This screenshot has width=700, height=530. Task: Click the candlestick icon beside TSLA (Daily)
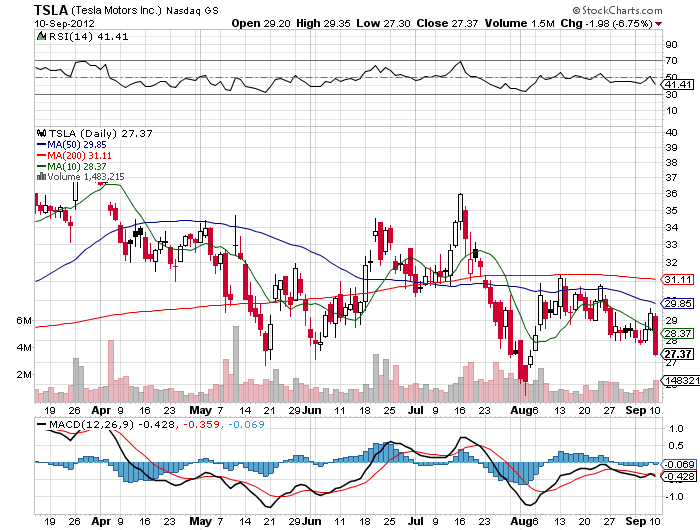tap(42, 133)
